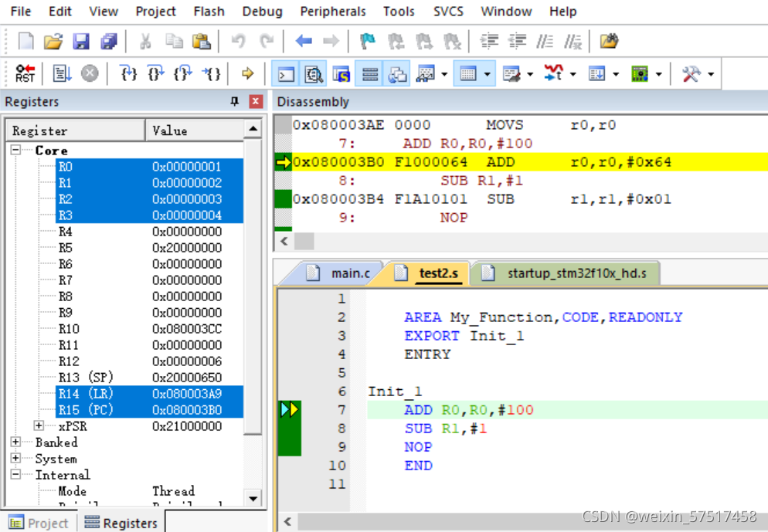768x532 pixels.
Task: Select the R13 (SP) register row
Action: [x=149, y=378]
